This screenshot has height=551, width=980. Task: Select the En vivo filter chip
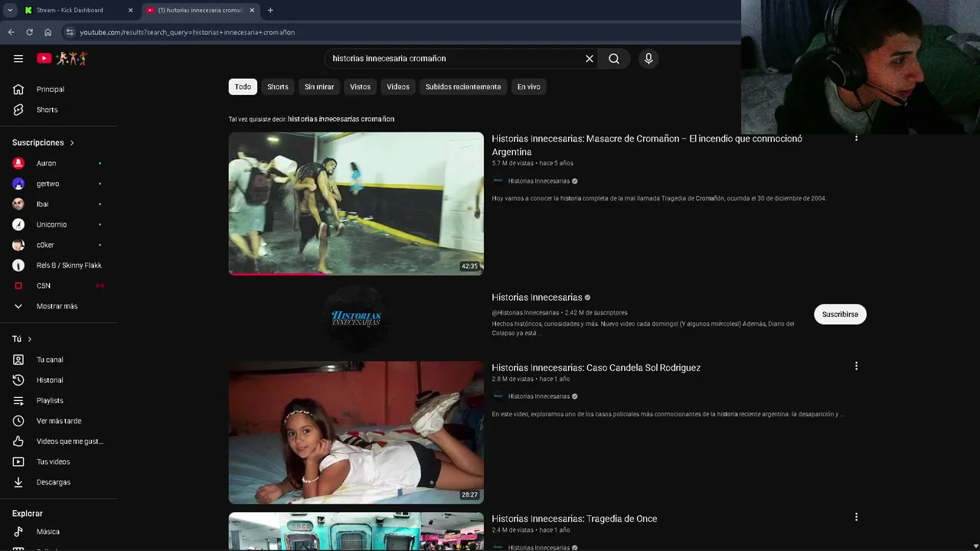click(529, 86)
